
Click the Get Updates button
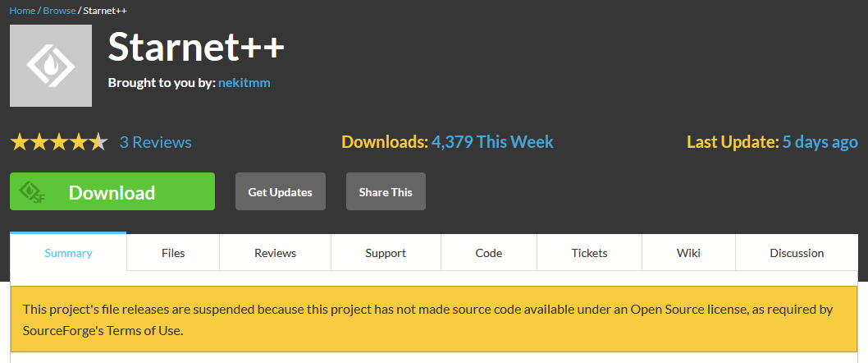coord(280,191)
